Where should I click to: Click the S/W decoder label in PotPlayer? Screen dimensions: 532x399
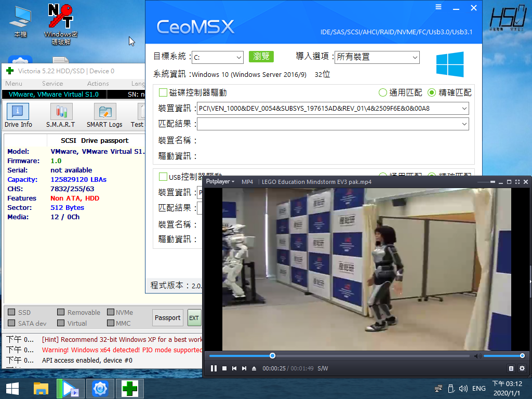[x=323, y=368]
